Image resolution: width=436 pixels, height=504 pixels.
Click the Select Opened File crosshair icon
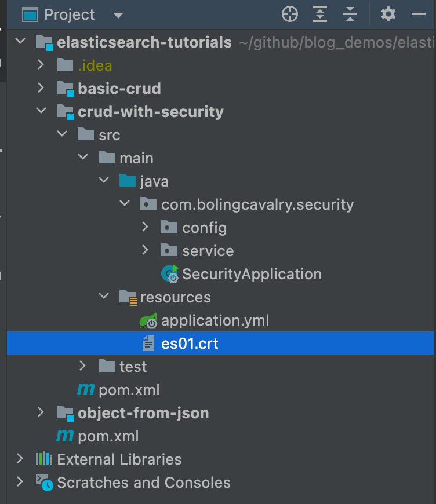(289, 14)
